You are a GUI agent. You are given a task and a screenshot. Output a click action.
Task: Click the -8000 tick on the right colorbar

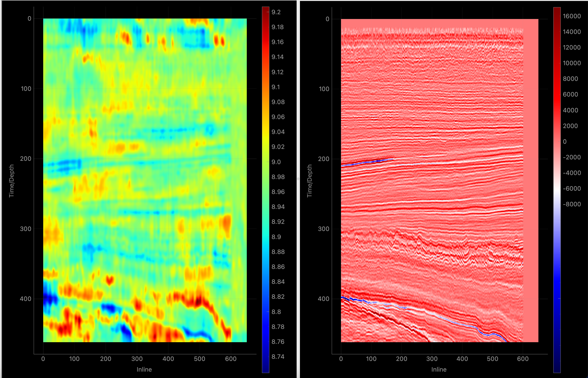click(x=572, y=204)
